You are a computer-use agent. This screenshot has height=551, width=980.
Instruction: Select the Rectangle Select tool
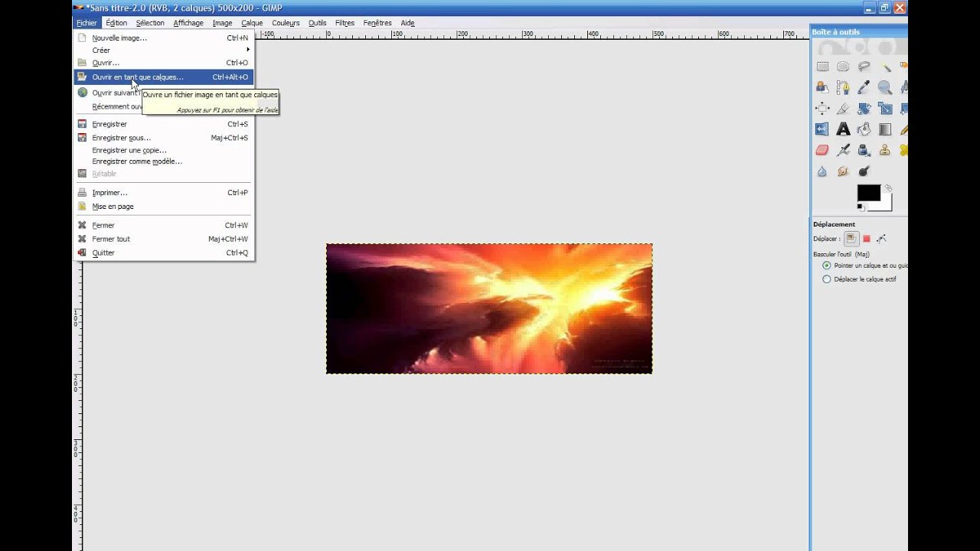tap(822, 67)
